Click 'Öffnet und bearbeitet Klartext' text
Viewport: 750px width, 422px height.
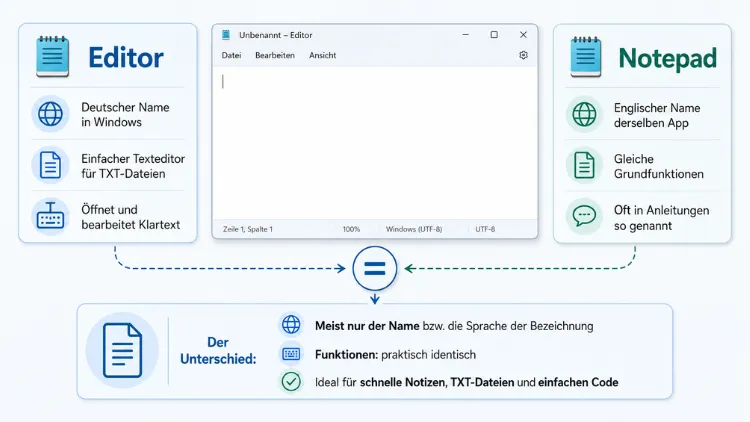click(131, 217)
